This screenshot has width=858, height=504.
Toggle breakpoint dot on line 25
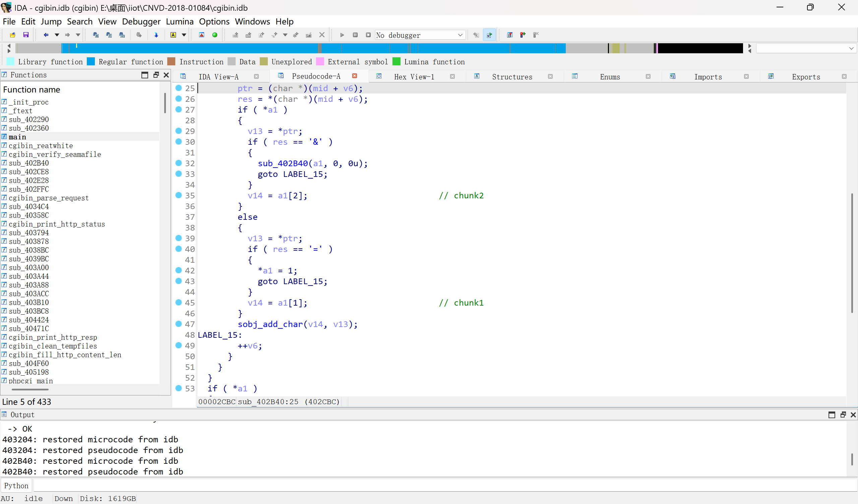click(x=178, y=88)
